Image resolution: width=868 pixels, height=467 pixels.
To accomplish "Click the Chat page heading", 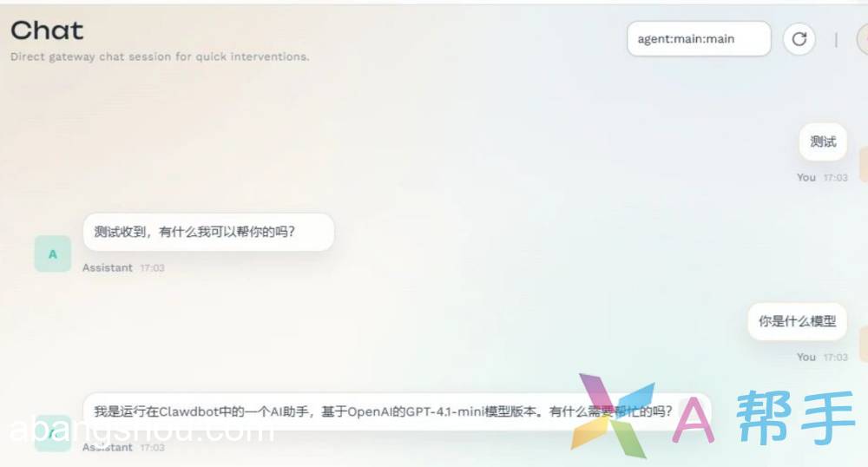I will pyautogui.click(x=47, y=30).
